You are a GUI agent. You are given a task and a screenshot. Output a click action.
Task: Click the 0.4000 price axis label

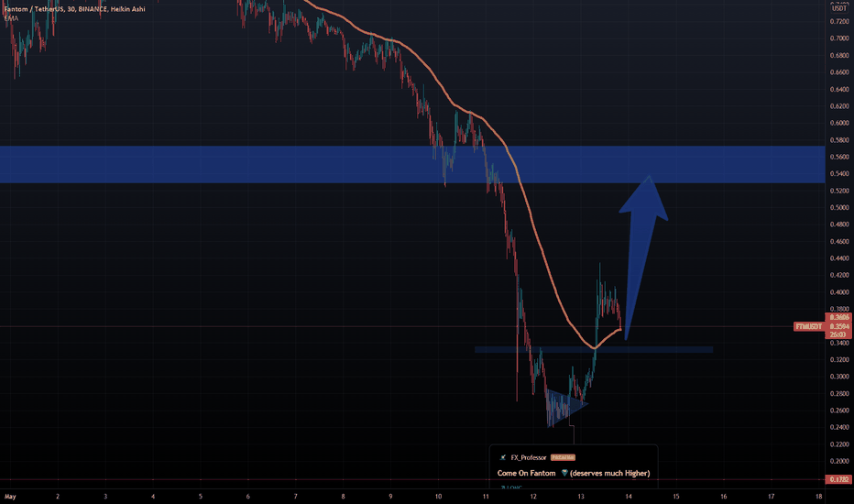click(x=839, y=292)
